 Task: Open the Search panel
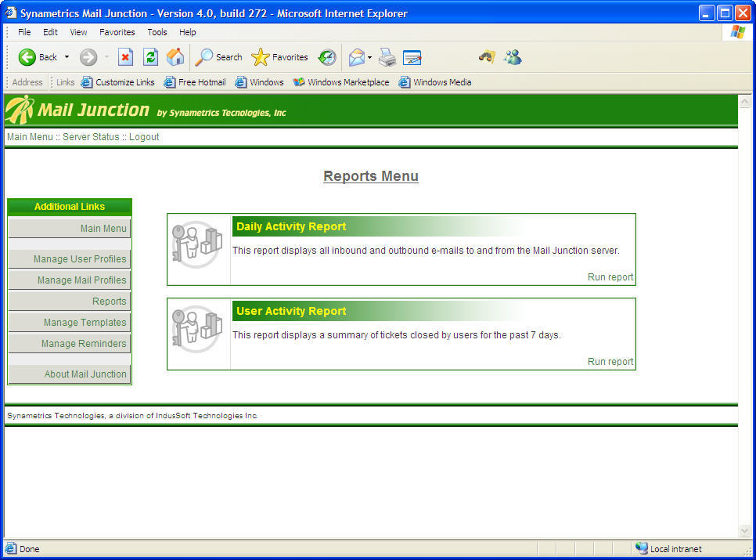(x=218, y=56)
